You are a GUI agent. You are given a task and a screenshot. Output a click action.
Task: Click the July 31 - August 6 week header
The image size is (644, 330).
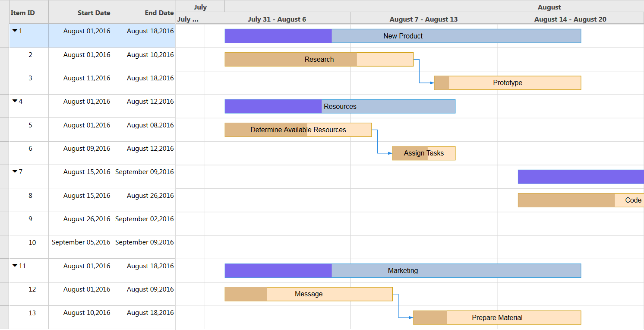pyautogui.click(x=277, y=18)
